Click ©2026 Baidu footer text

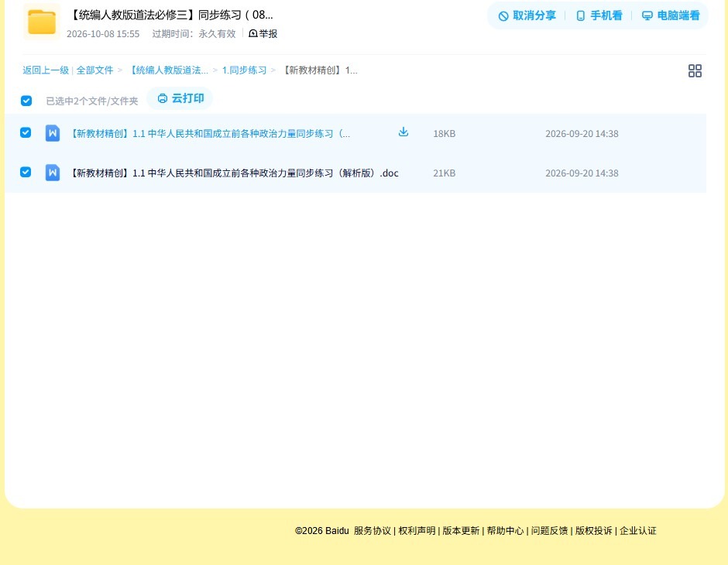click(x=321, y=531)
